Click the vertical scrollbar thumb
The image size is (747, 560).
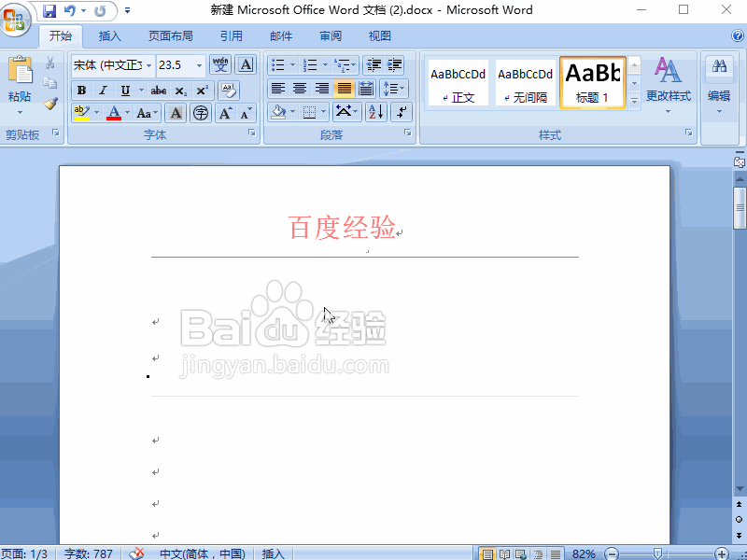[740, 207]
